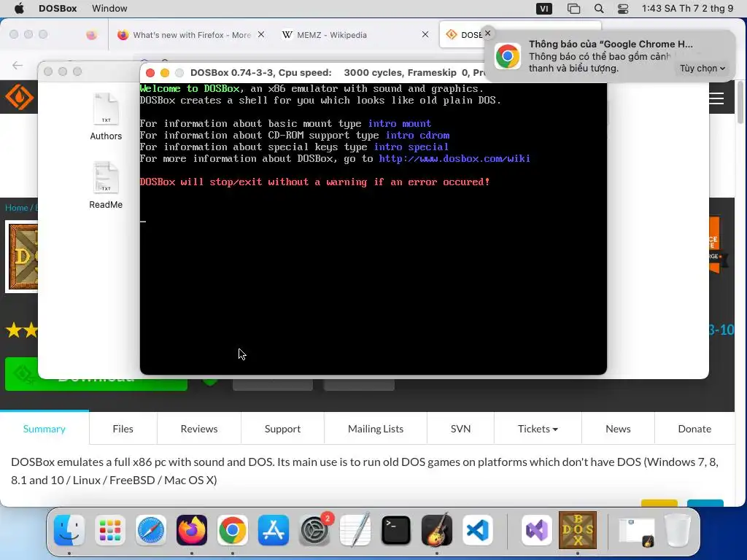This screenshot has height=560, width=747.
Task: Open the Donate tab
Action: pos(694,429)
